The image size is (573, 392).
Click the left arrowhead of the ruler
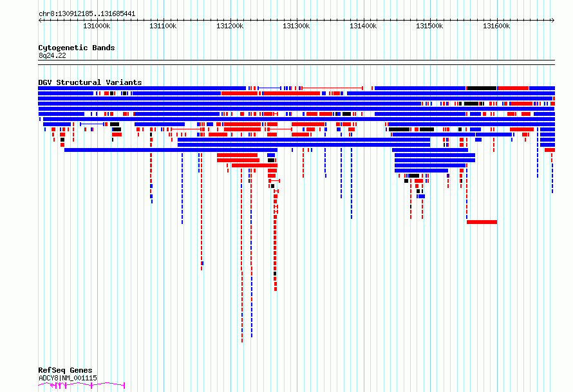tap(40, 21)
